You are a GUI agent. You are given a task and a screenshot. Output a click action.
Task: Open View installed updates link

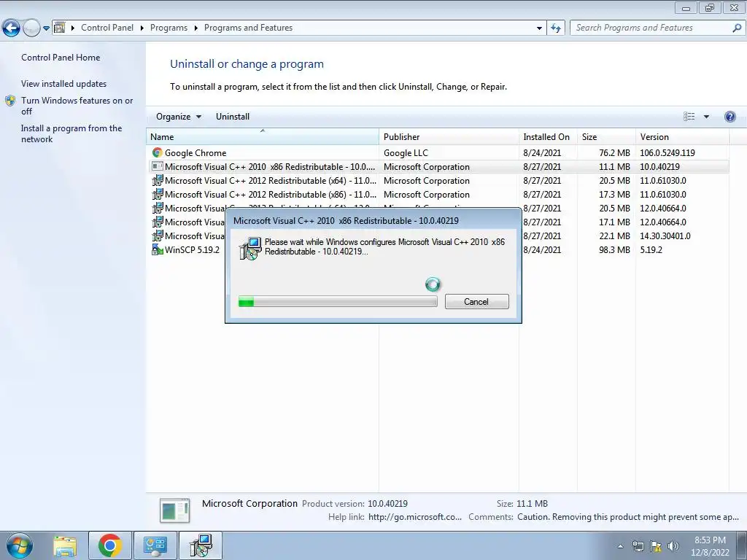click(64, 83)
